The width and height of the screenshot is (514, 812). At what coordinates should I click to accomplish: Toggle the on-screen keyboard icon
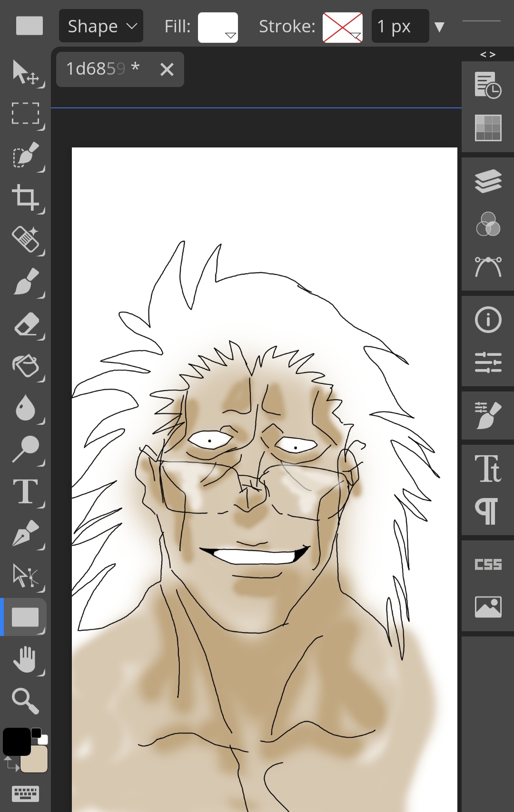pos(26,793)
